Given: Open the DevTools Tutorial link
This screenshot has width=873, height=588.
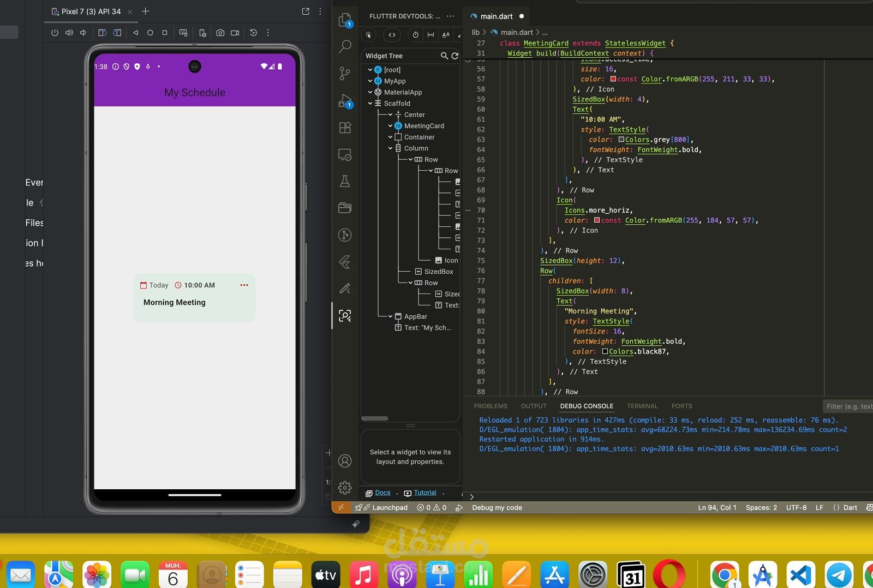Looking at the screenshot, I should tap(425, 493).
